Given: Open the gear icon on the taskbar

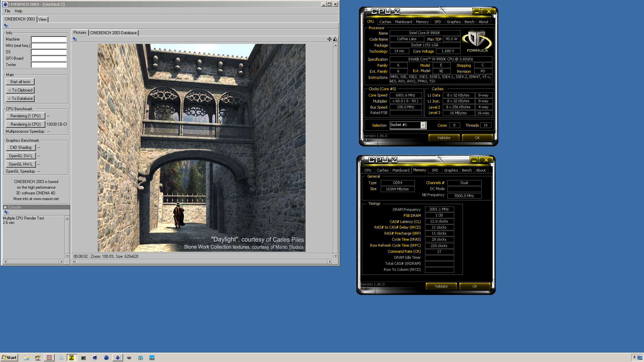Looking at the screenshot, I should pos(61,358).
